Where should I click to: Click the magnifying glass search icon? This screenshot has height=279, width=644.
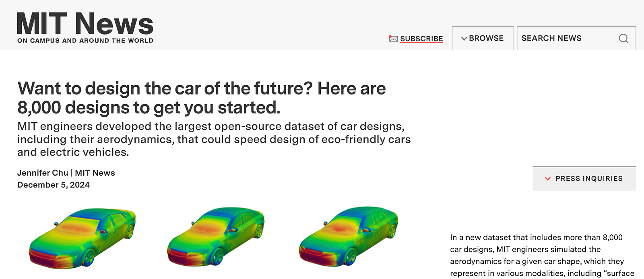pos(623,39)
